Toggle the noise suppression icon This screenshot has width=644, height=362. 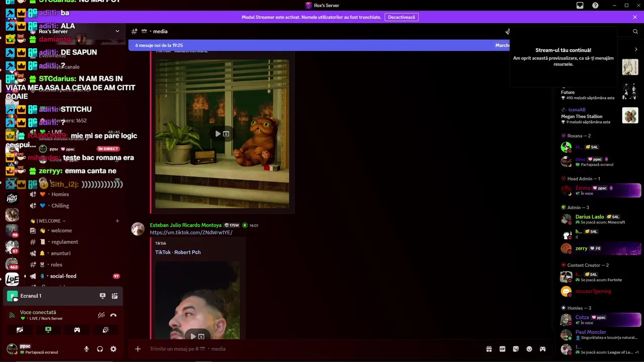point(101,315)
